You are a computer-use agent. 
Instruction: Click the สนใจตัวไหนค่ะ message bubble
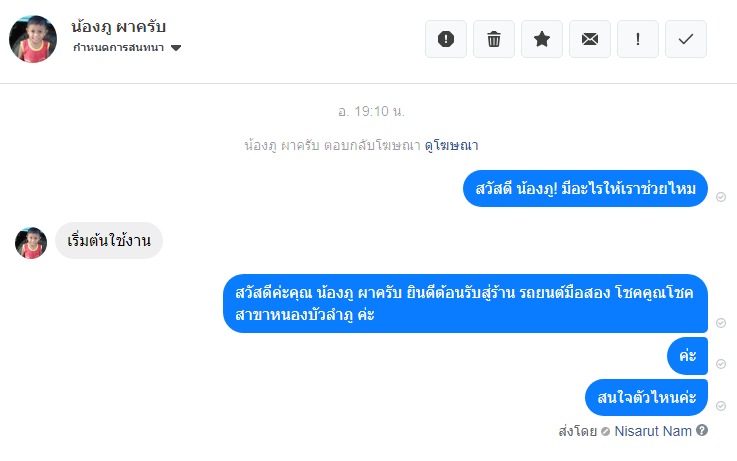647,398
